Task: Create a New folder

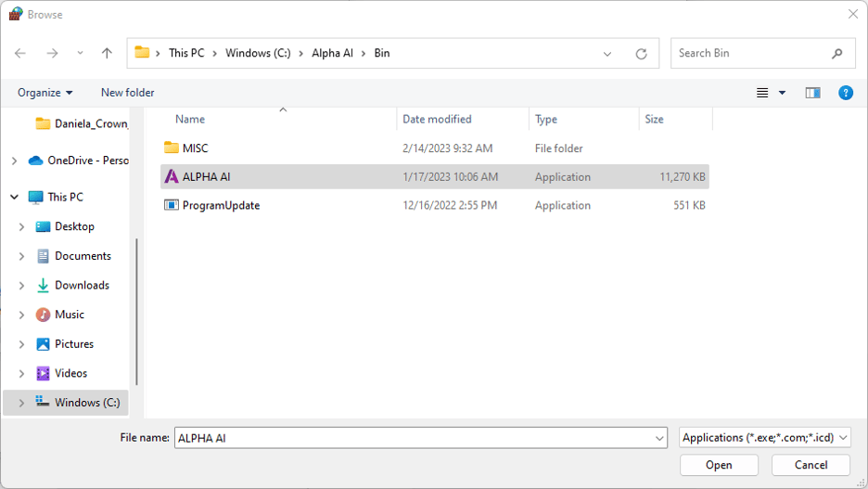Action: tap(127, 93)
